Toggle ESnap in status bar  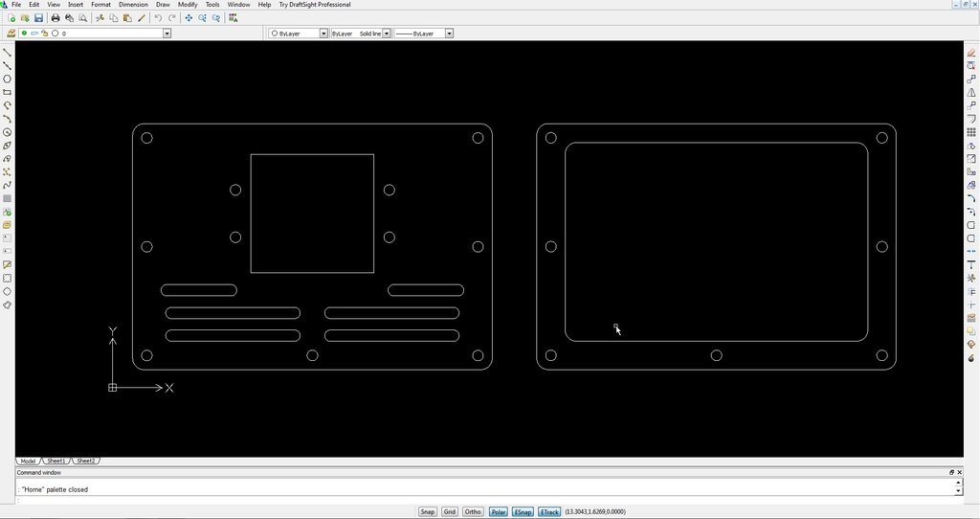click(523, 511)
